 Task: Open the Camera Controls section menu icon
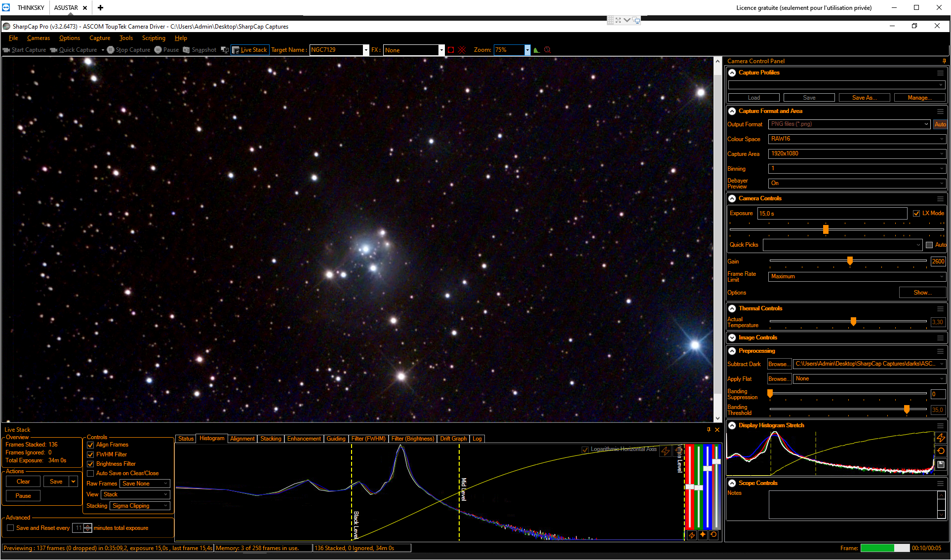(x=940, y=199)
